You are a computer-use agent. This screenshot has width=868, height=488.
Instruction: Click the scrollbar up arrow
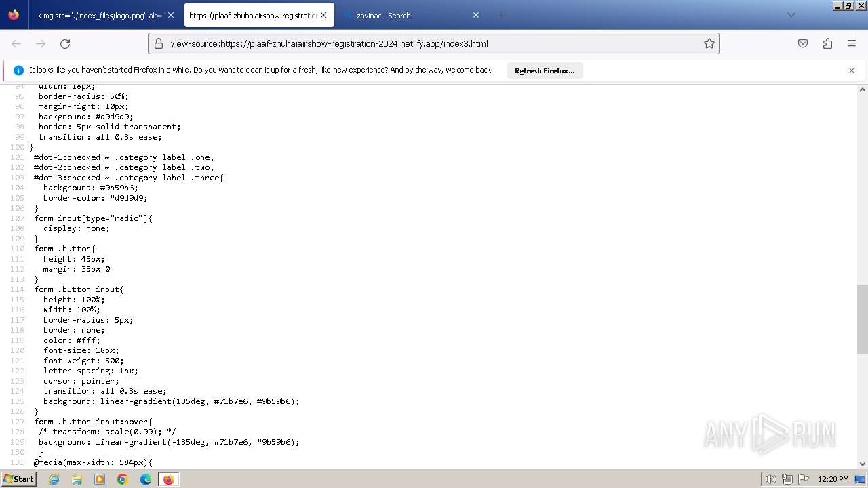pos(863,89)
